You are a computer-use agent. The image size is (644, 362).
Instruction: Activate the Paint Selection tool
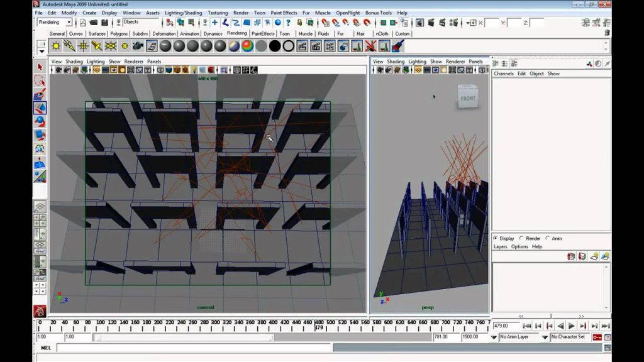(x=40, y=94)
